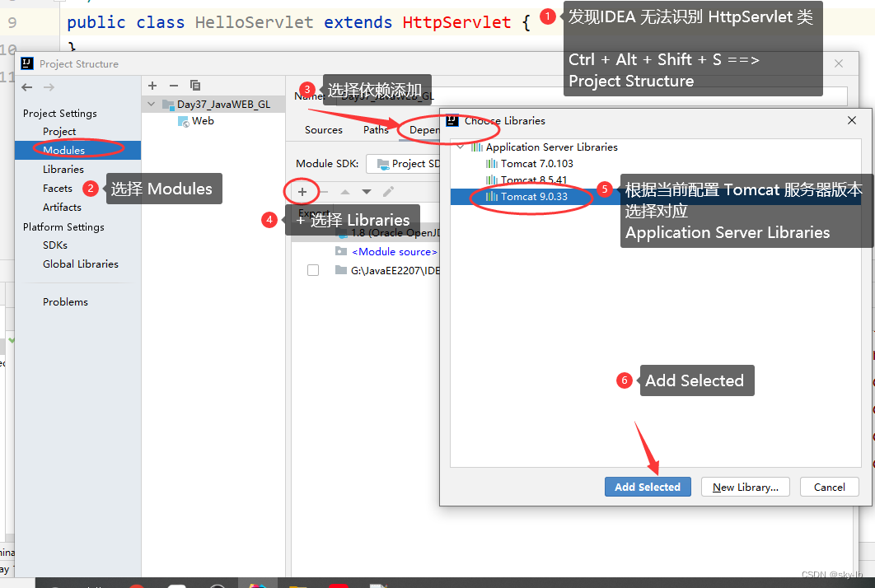Switch to the Dependencies tab

424,130
